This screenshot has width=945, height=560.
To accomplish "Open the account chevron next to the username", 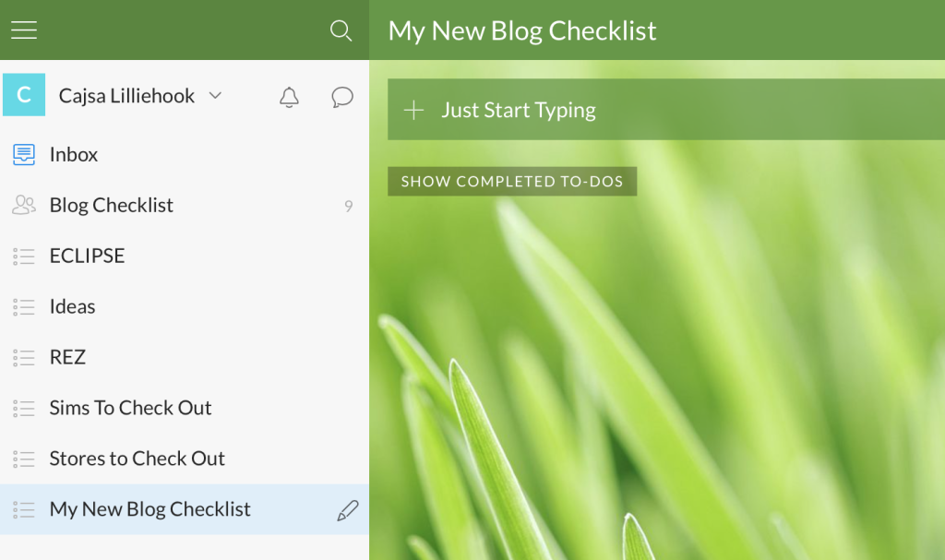I will coord(214,95).
